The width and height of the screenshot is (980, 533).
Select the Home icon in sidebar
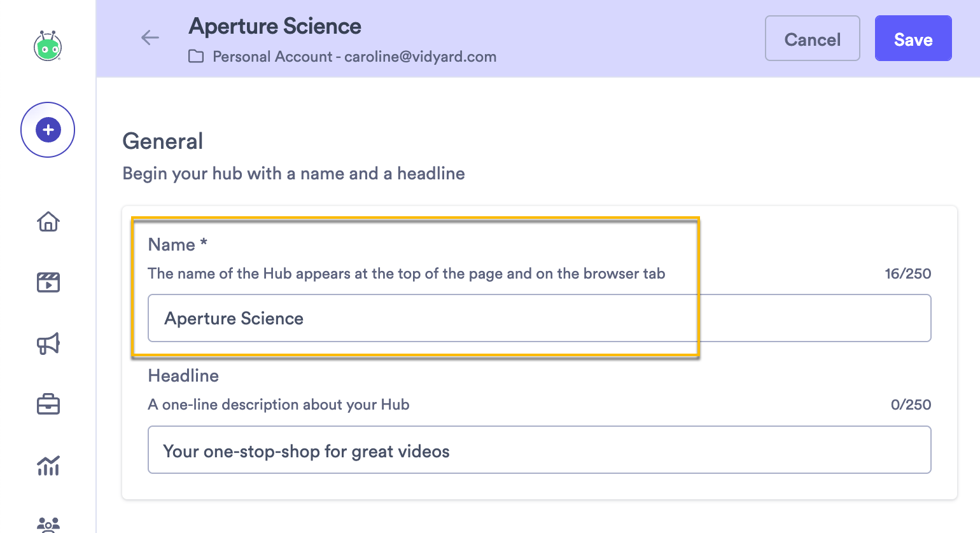tap(48, 221)
